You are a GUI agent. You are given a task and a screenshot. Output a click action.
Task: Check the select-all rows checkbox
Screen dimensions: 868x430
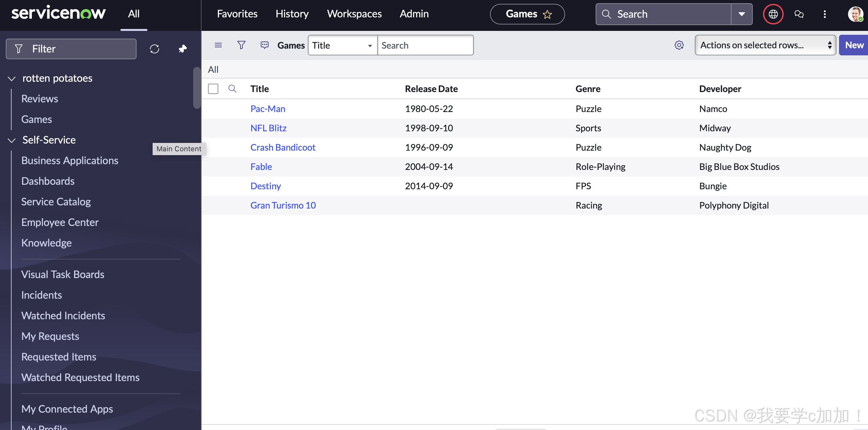click(x=213, y=89)
